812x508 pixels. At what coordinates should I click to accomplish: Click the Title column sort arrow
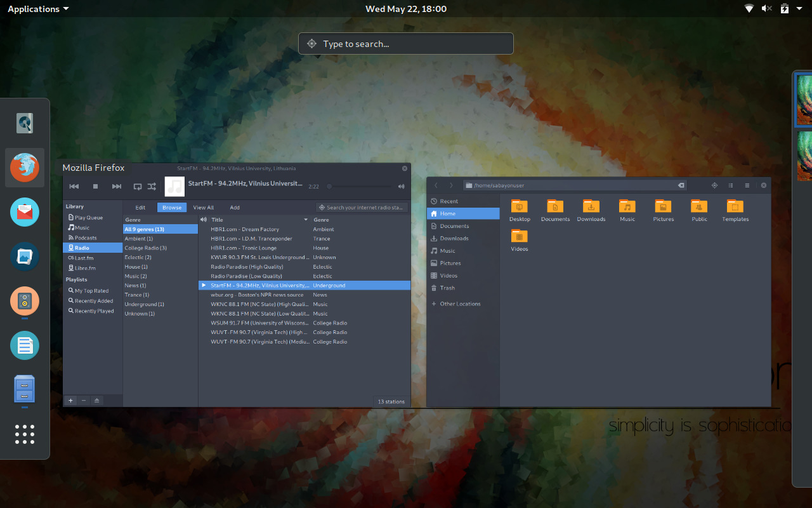coord(306,220)
